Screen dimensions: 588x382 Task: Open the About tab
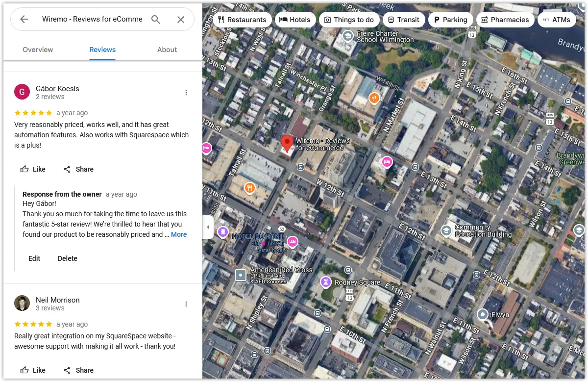point(167,50)
